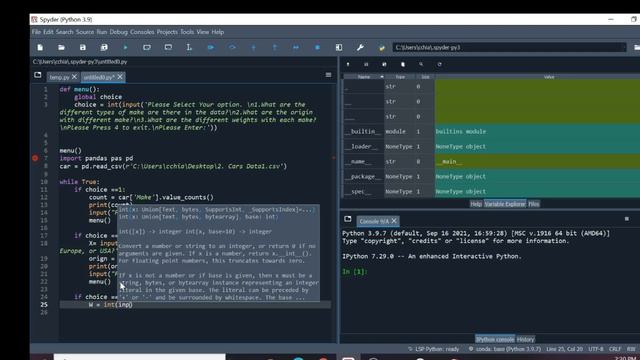Select the Variable Explorer tab
The image size is (640, 360).
pyautogui.click(x=505, y=204)
